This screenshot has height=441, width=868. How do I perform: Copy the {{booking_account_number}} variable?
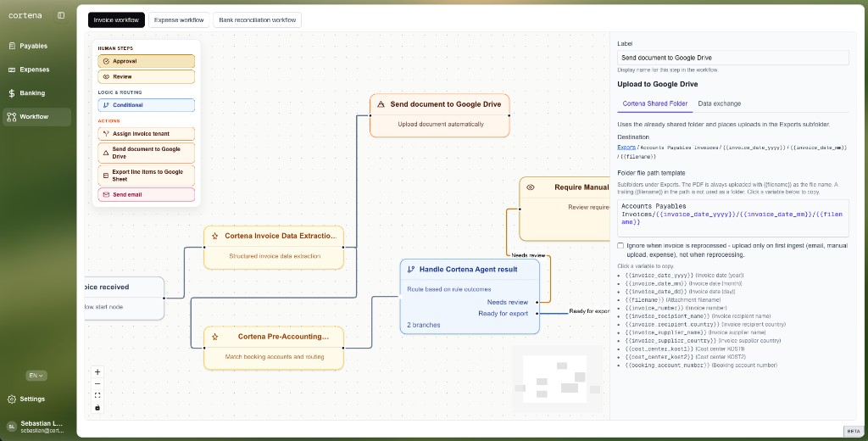pos(668,366)
